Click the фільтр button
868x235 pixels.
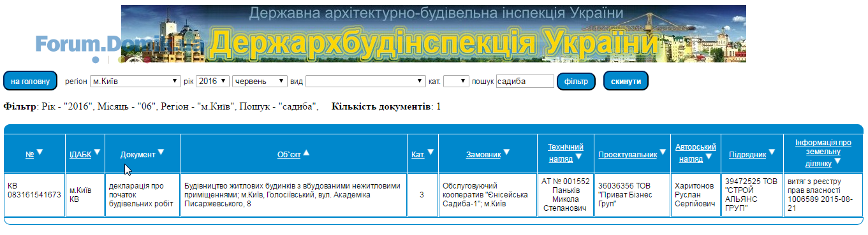click(x=576, y=82)
